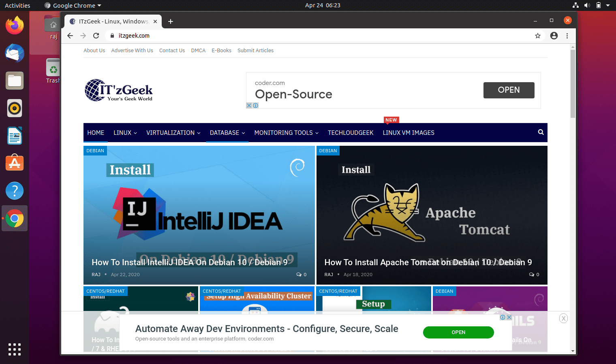Reload the page with refresh icon
The image size is (616, 364).
pyautogui.click(x=96, y=36)
